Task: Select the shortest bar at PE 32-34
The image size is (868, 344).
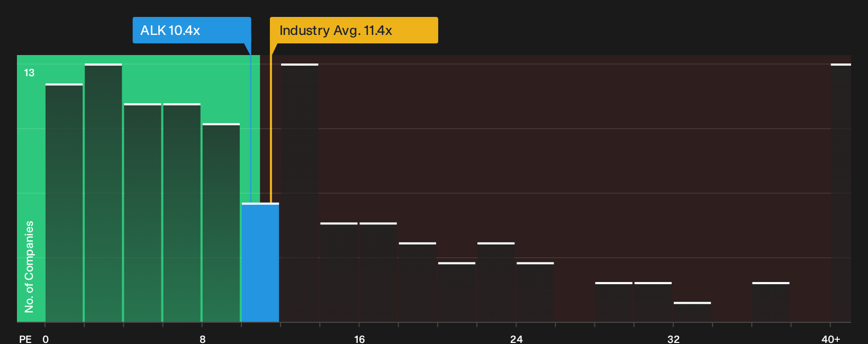Action: pyautogui.click(x=692, y=312)
